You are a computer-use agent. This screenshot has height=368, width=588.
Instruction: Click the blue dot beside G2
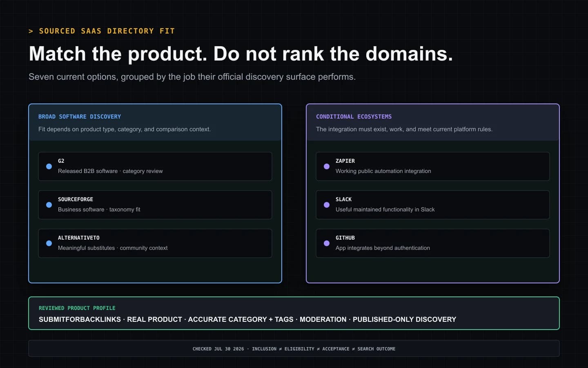point(49,166)
